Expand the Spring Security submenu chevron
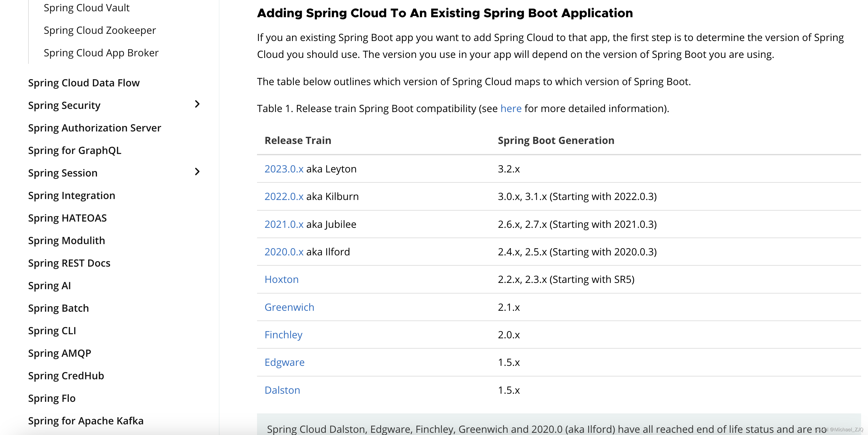Screen dimensions: 868x435 [x=197, y=104]
